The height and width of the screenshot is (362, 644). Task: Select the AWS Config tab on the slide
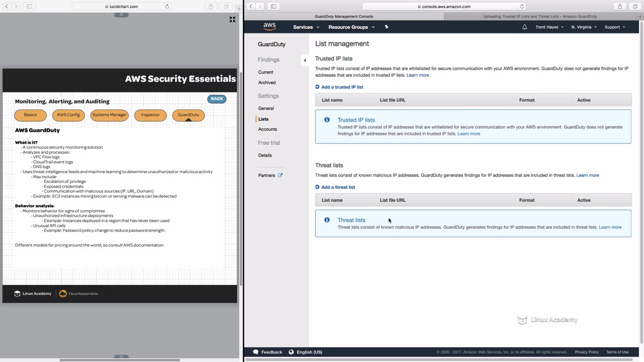[68, 115]
